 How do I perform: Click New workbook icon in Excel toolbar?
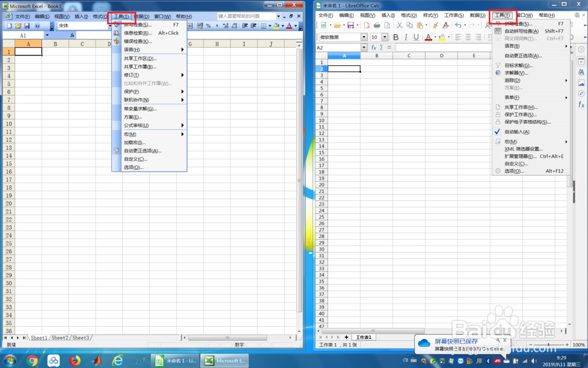pos(9,25)
